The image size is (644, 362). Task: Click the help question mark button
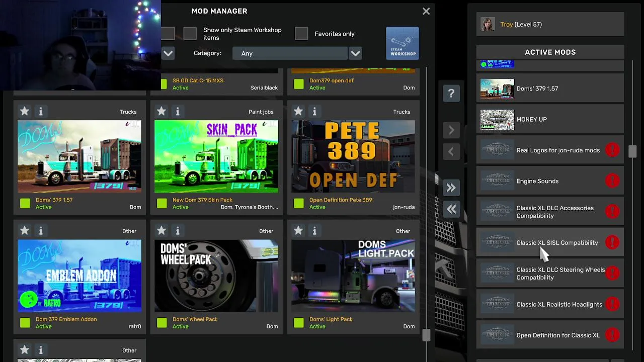(451, 94)
